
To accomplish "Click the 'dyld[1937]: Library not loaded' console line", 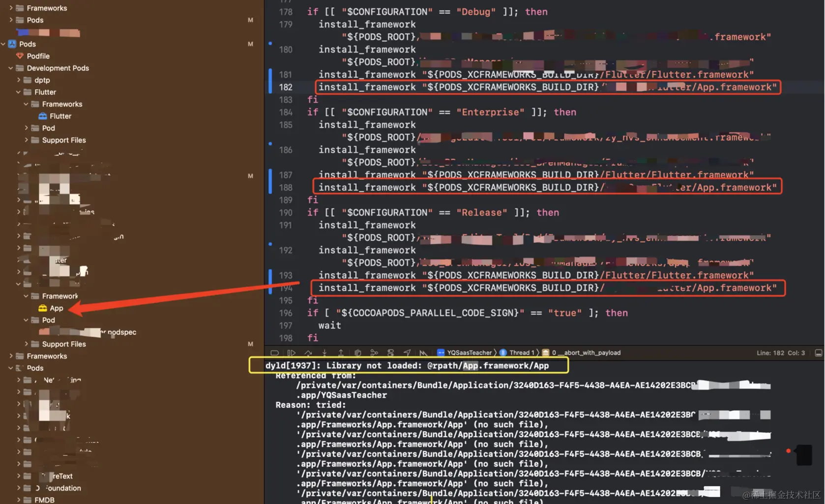I will point(407,365).
